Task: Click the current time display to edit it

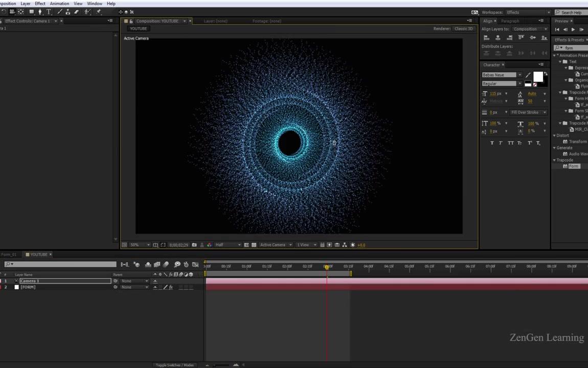Action: pyautogui.click(x=178, y=245)
